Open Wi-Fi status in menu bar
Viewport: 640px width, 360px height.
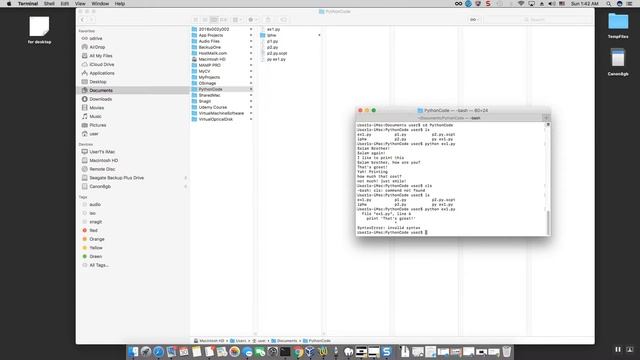[x=521, y=4]
